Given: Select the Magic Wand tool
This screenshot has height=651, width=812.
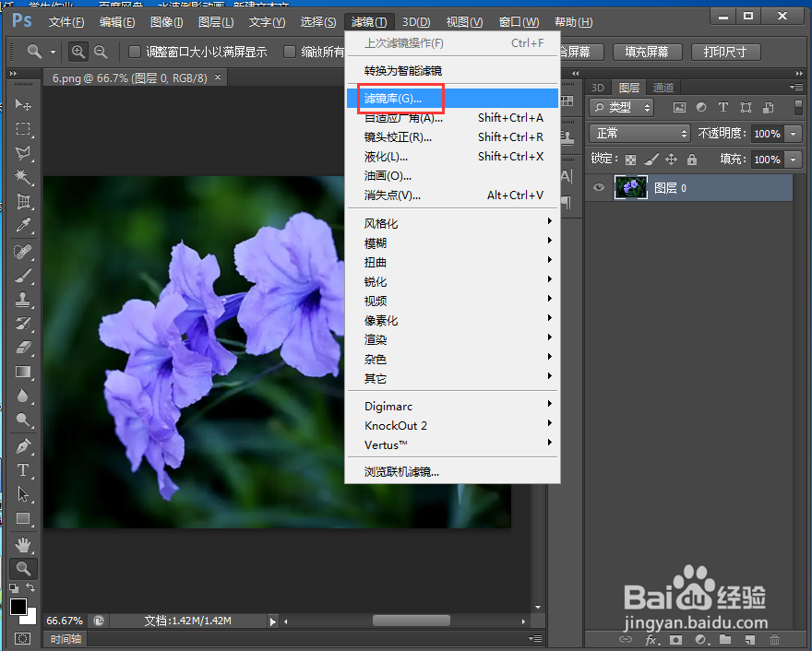Looking at the screenshot, I should (23, 177).
